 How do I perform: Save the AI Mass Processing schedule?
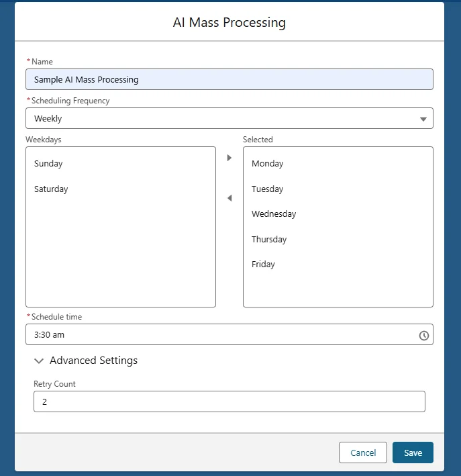(413, 453)
